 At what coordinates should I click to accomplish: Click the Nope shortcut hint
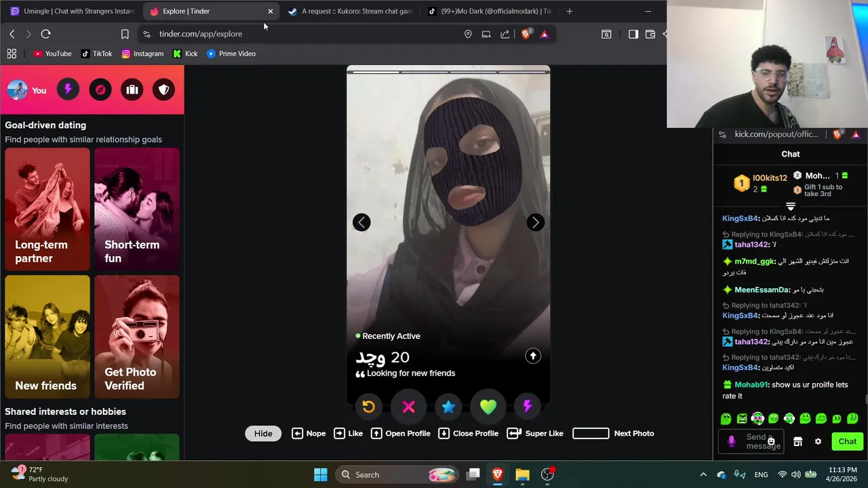coord(309,434)
